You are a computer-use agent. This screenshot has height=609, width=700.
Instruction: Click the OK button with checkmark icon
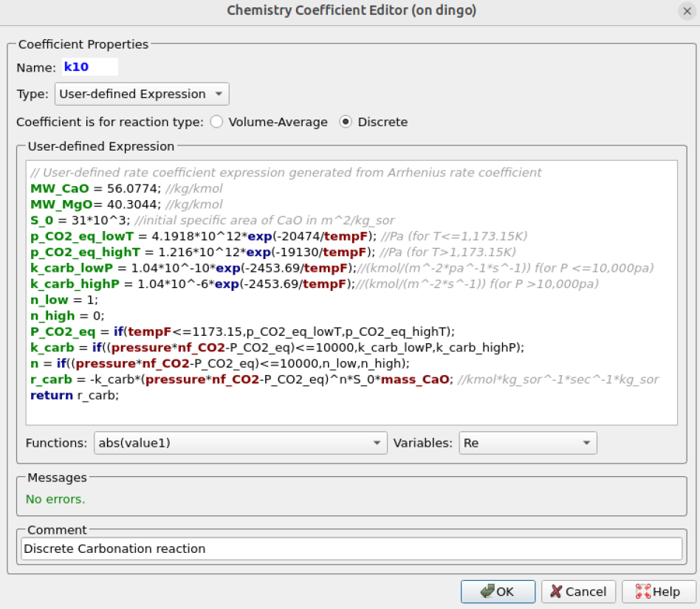498,591
